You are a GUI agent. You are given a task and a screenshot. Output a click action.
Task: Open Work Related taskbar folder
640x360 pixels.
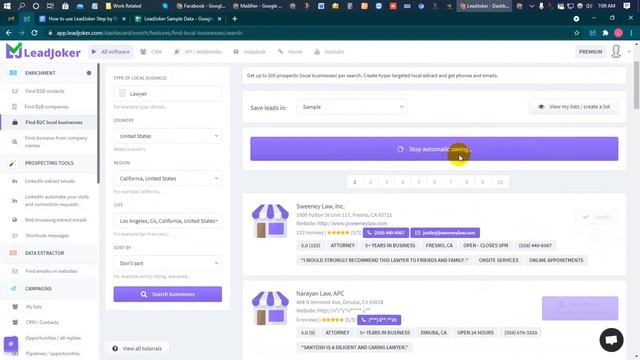click(123, 6)
